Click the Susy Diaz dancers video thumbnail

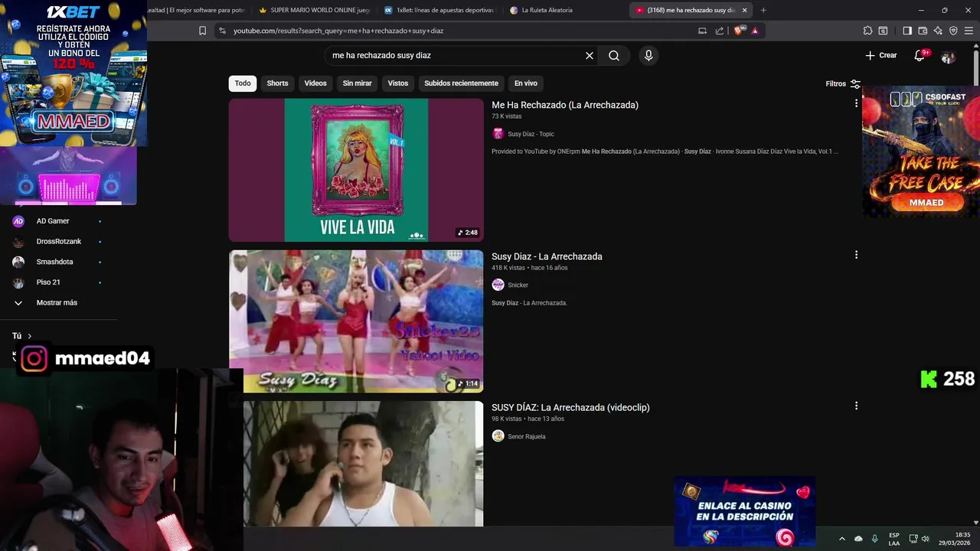tap(356, 321)
